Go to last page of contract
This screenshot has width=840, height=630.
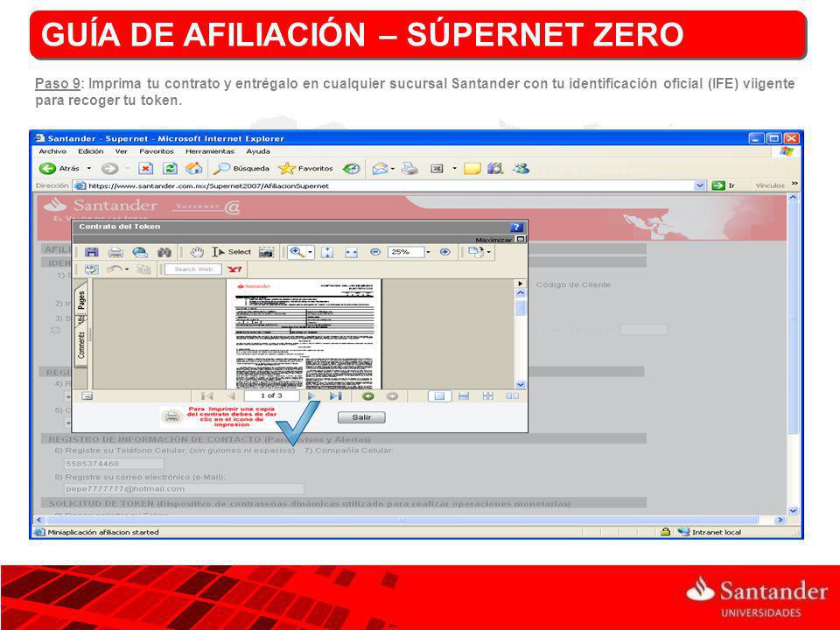click(336, 395)
